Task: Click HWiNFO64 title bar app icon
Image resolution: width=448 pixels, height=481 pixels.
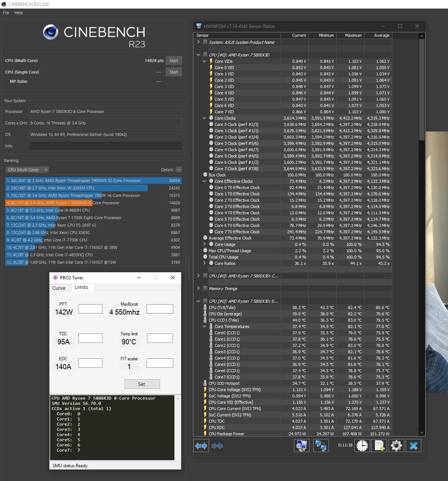Action: [199, 26]
